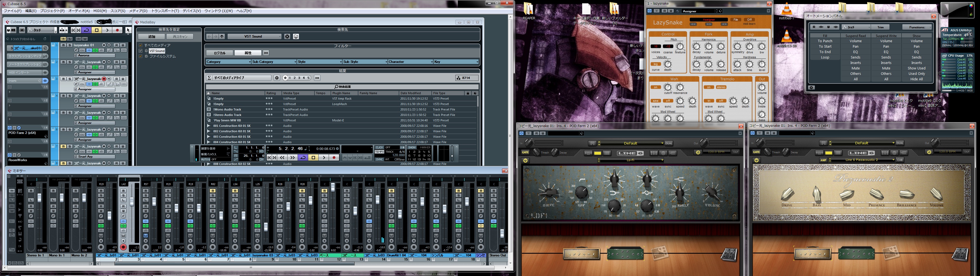
Task: Open the Sub Category filter dropdown
Action: click(x=274, y=62)
